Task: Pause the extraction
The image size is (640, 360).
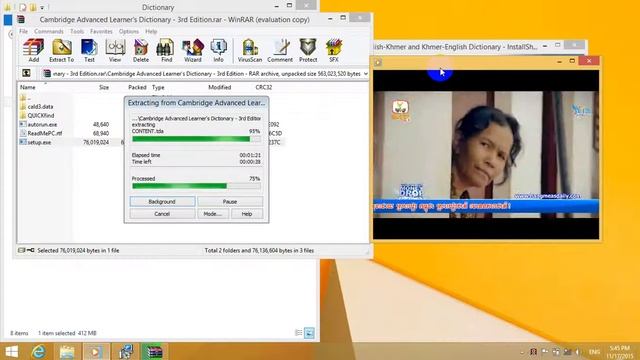Action: (x=230, y=202)
